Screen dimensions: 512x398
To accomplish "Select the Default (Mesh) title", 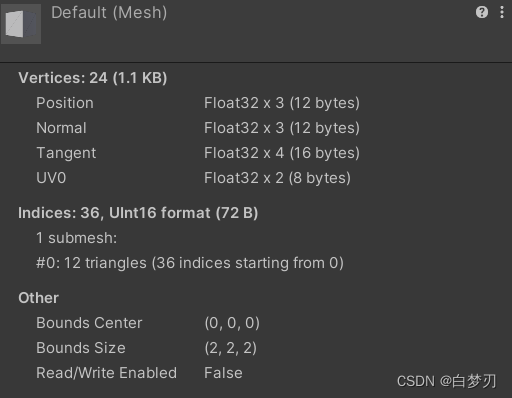I will 109,13.
